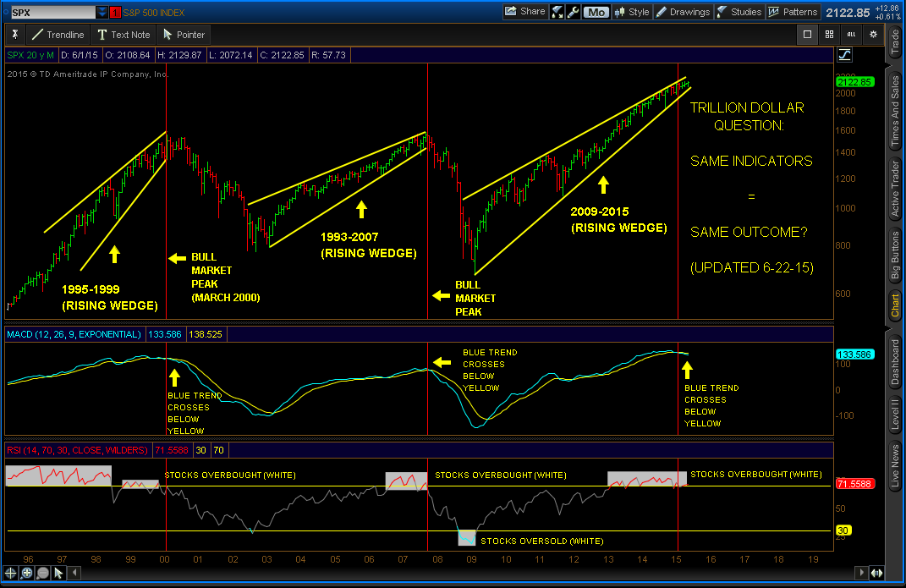The height and width of the screenshot is (588, 906).
Task: Click the 'S&P 500 INDEX' description text
Action: click(154, 12)
